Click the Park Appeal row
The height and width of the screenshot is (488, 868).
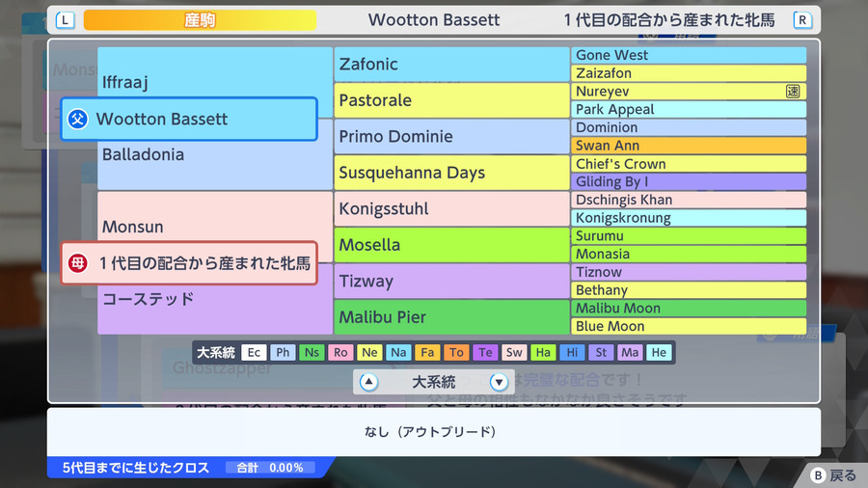click(x=689, y=109)
